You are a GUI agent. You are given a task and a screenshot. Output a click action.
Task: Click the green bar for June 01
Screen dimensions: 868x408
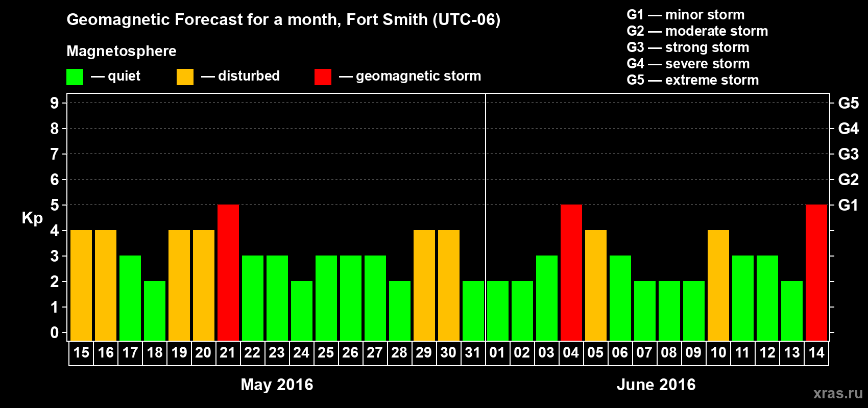pyautogui.click(x=498, y=311)
